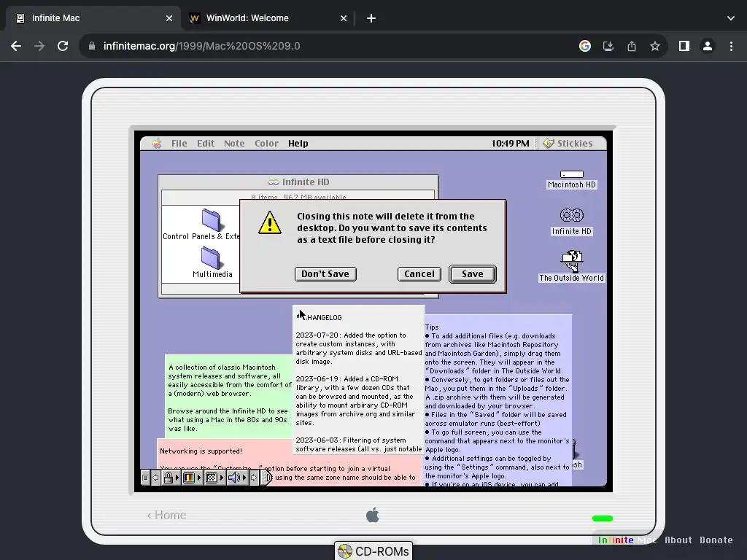Open the CD-ROMs button

(373, 551)
